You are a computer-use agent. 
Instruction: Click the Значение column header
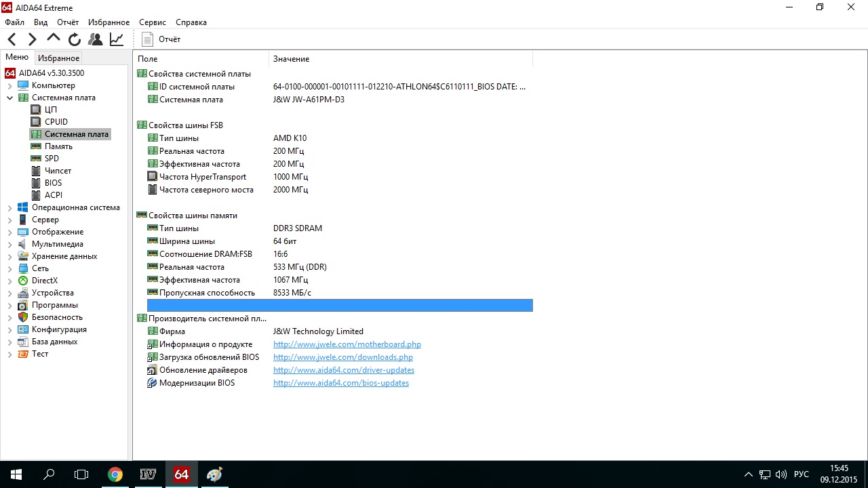click(x=291, y=59)
